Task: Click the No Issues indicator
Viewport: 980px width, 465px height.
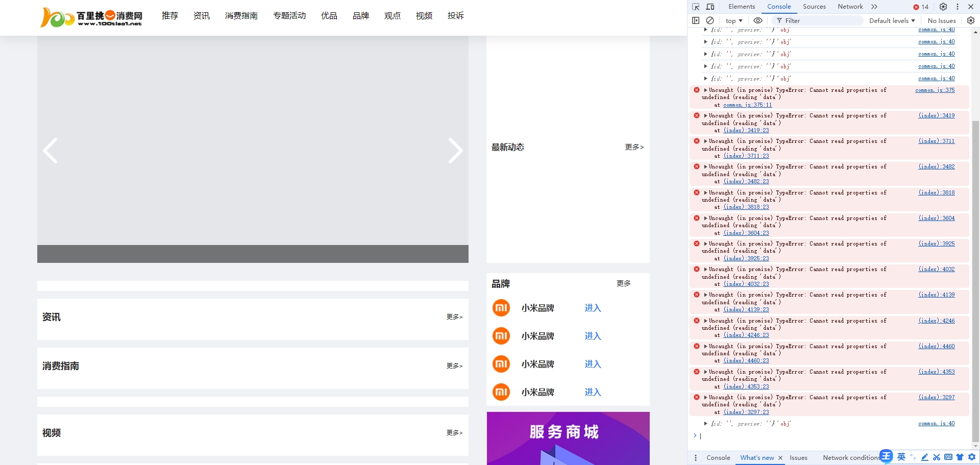Action: click(x=942, y=20)
